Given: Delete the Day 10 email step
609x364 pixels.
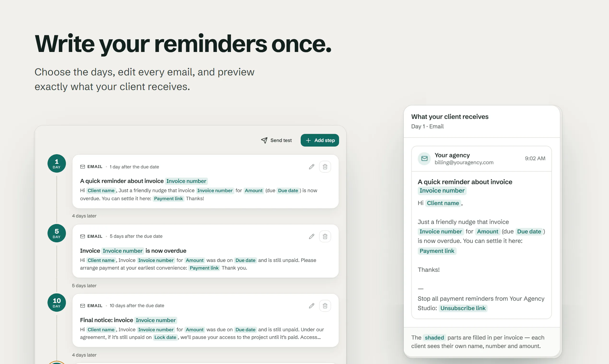Looking at the screenshot, I should point(325,306).
